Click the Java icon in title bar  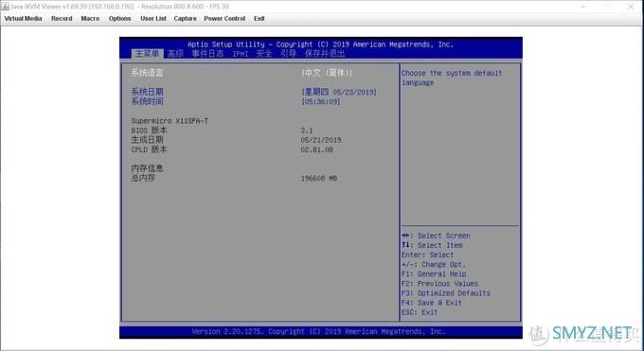(6, 7)
